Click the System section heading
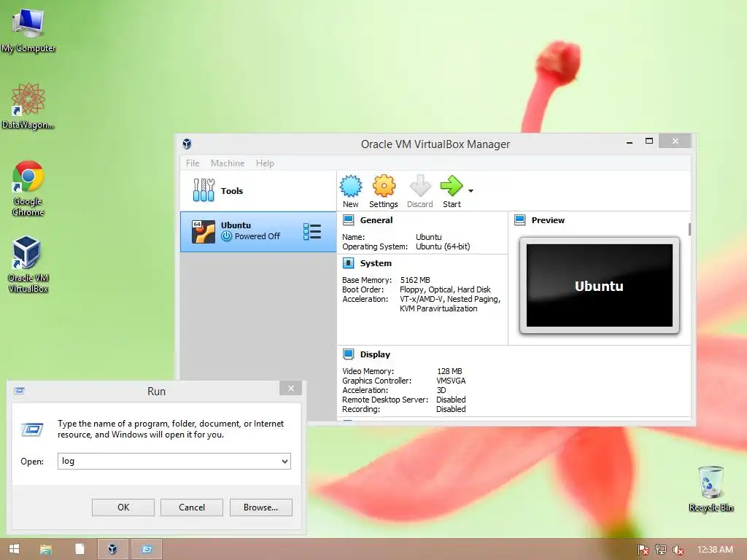Viewport: 747px width, 560px height. coord(376,263)
